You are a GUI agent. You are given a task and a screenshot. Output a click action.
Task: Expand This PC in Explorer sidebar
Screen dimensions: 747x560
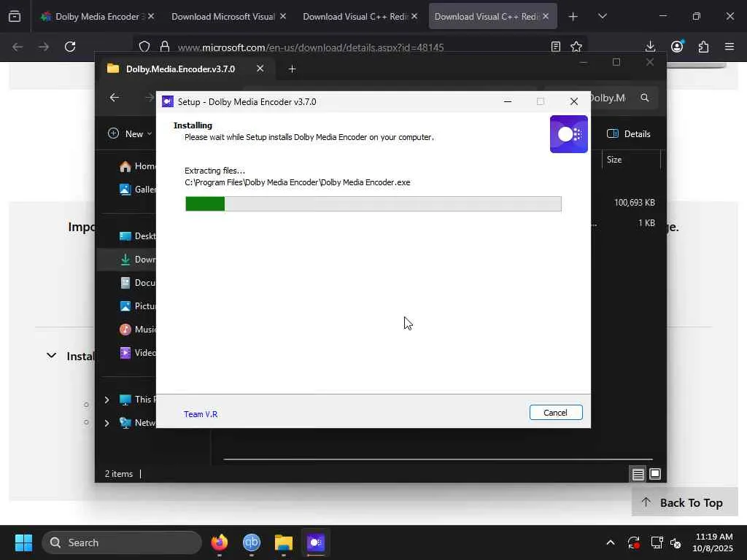[x=107, y=400]
